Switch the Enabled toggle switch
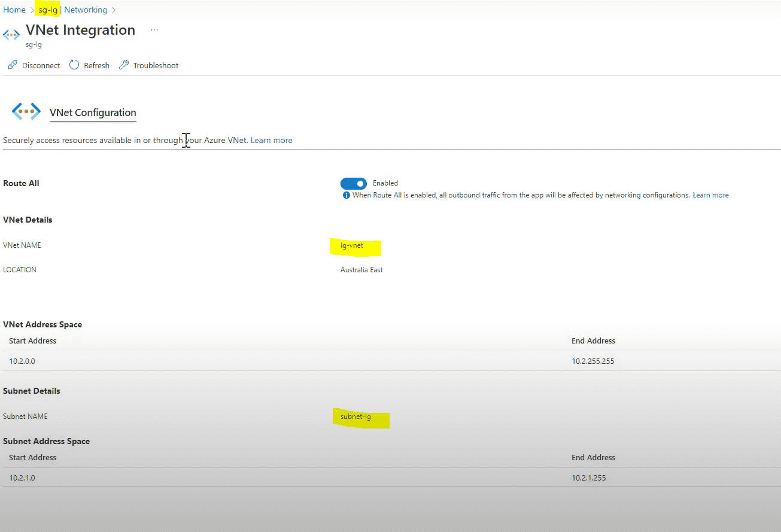This screenshot has height=532, width=781. point(353,183)
